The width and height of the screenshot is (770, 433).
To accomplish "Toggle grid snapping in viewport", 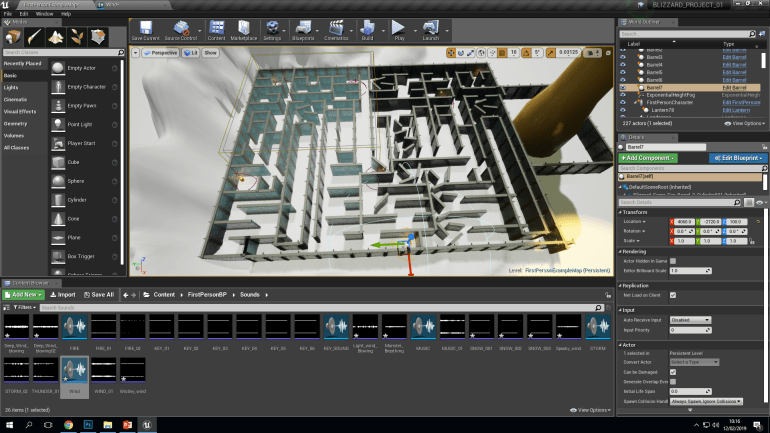I will 502,53.
